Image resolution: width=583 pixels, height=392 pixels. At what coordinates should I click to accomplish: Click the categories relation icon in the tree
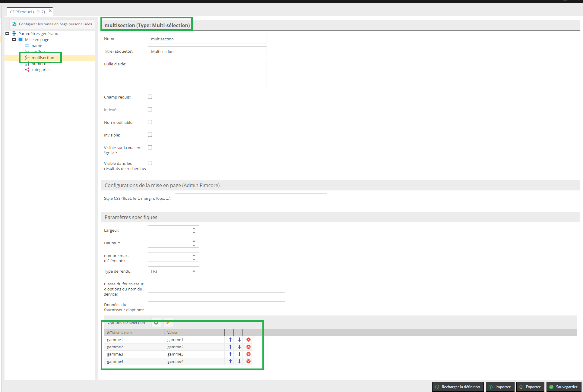pyautogui.click(x=27, y=70)
